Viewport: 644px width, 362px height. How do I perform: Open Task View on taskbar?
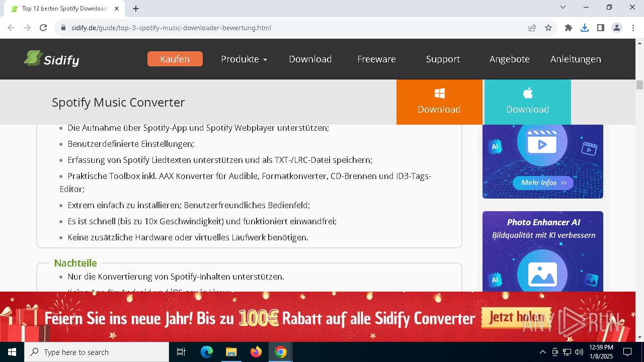click(x=181, y=352)
